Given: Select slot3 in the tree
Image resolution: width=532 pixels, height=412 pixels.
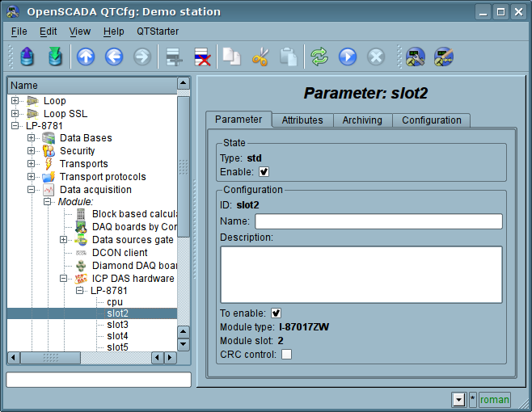Looking at the screenshot, I should 117,325.
